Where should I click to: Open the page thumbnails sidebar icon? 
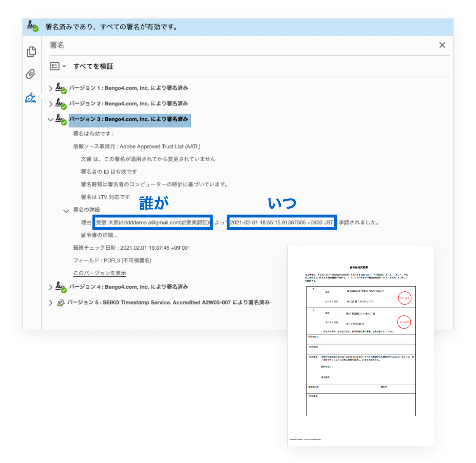(x=31, y=52)
